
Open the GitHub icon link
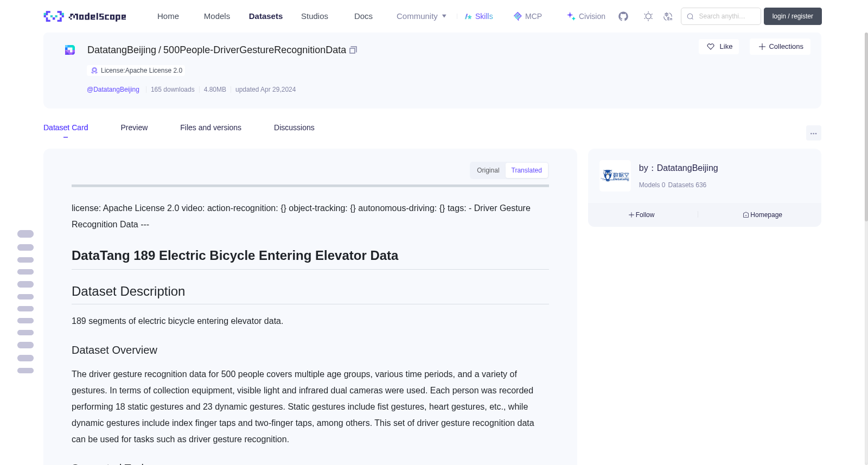click(623, 16)
